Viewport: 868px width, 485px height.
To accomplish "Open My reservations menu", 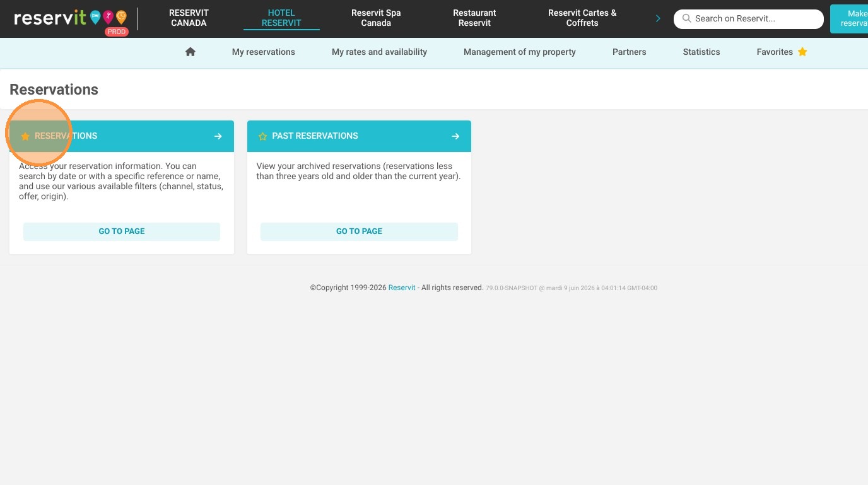I will (264, 52).
